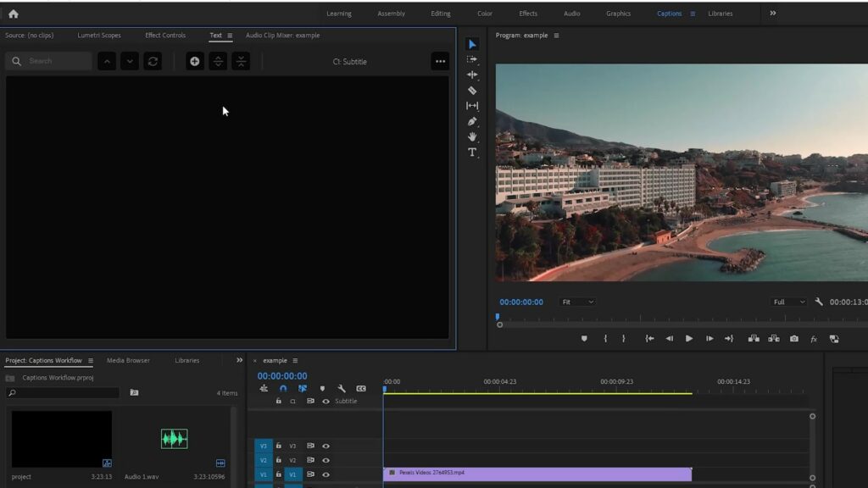The height and width of the screenshot is (488, 868).
Task: Go to next search result down arrow
Action: (130, 61)
